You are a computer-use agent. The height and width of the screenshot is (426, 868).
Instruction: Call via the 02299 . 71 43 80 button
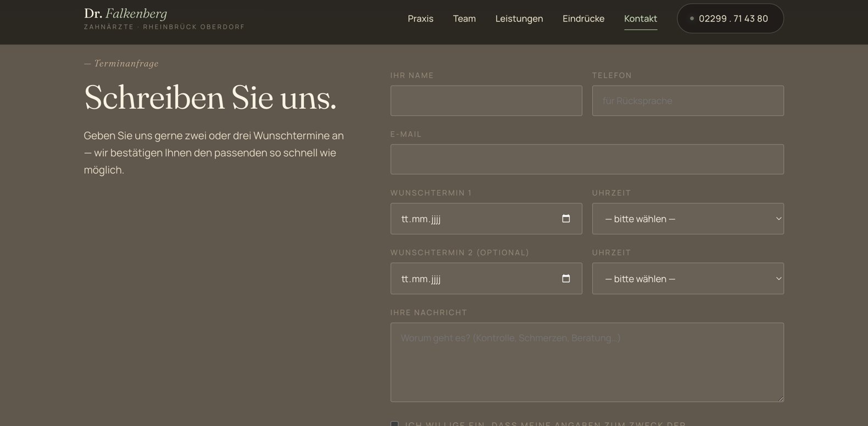point(730,19)
